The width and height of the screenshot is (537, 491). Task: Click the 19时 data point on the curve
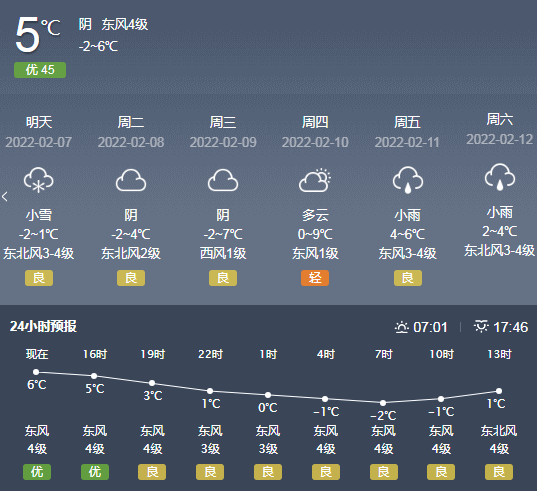pyautogui.click(x=152, y=383)
